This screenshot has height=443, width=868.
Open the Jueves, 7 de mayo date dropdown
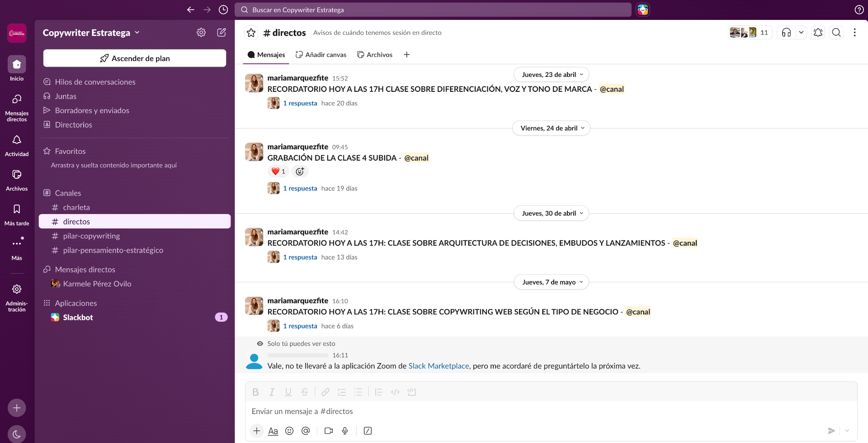point(551,282)
